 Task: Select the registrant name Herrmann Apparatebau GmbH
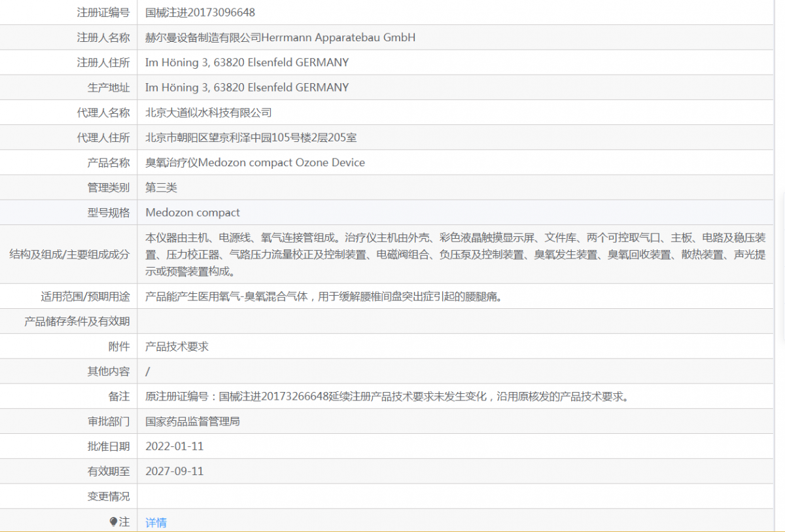click(338, 37)
